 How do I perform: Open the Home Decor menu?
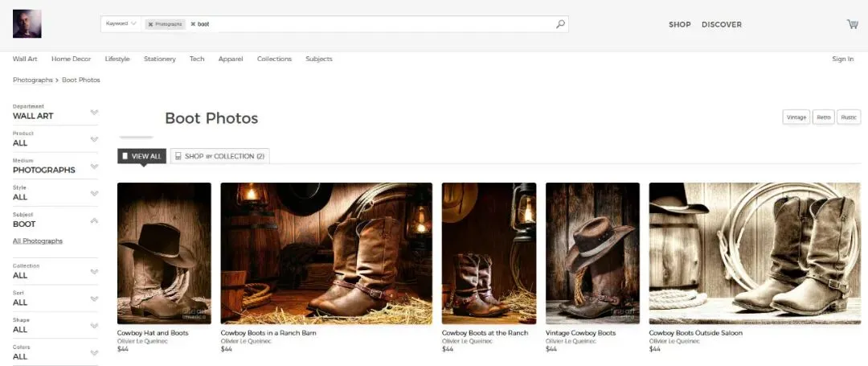(x=71, y=59)
